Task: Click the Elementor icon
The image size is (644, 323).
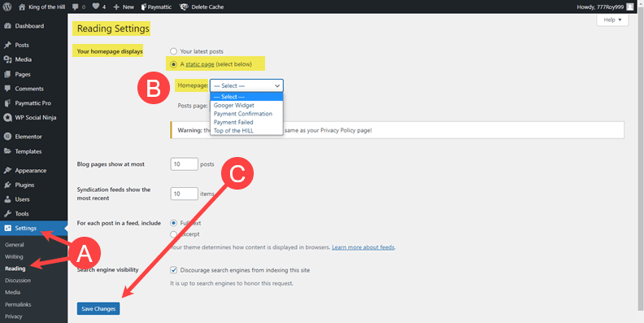Action: [7, 137]
